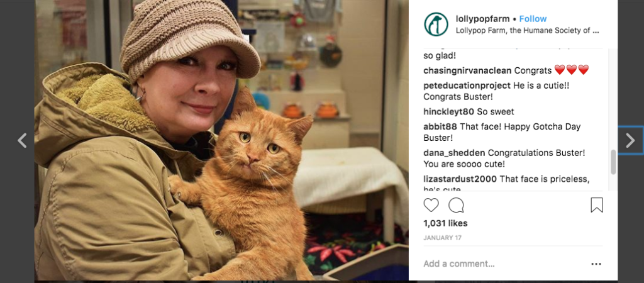644x283 pixels.
Task: Open the lollypopfarm username link
Action: click(x=482, y=19)
